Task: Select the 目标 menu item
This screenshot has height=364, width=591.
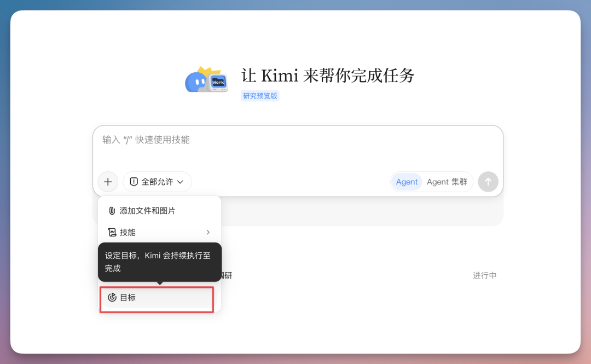Action: coord(157,298)
